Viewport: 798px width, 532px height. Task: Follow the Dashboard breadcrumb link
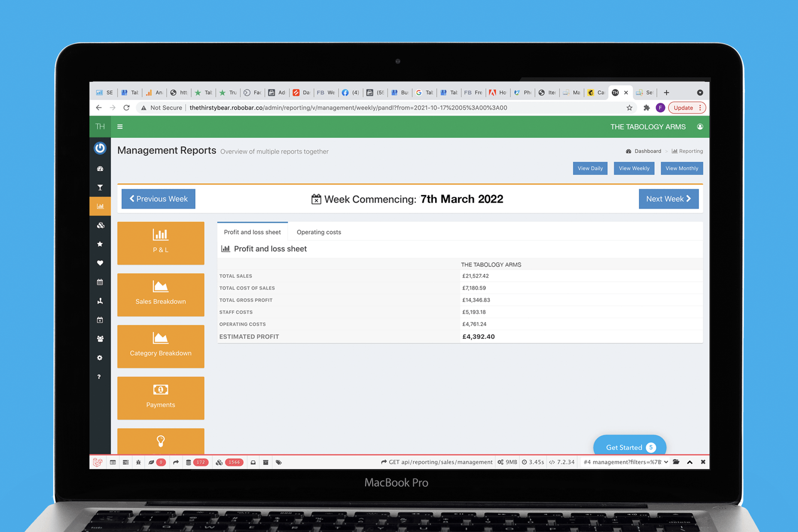[643, 151]
